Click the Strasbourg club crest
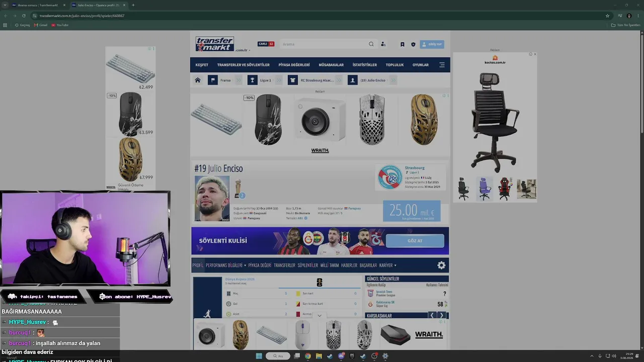 tap(390, 177)
